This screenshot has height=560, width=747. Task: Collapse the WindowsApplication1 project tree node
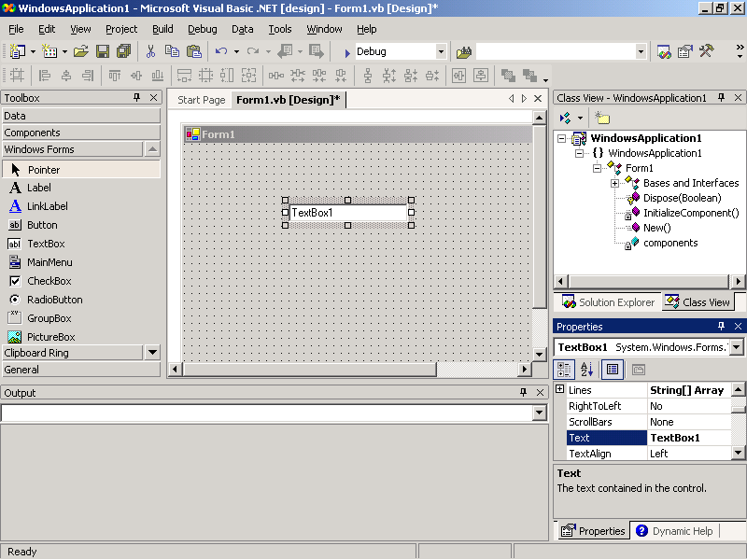click(x=562, y=138)
